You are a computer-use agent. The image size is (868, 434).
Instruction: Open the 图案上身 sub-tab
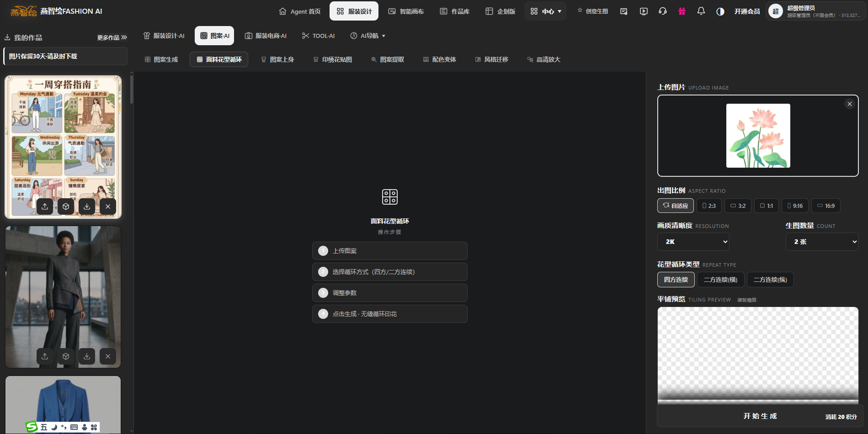pos(277,59)
